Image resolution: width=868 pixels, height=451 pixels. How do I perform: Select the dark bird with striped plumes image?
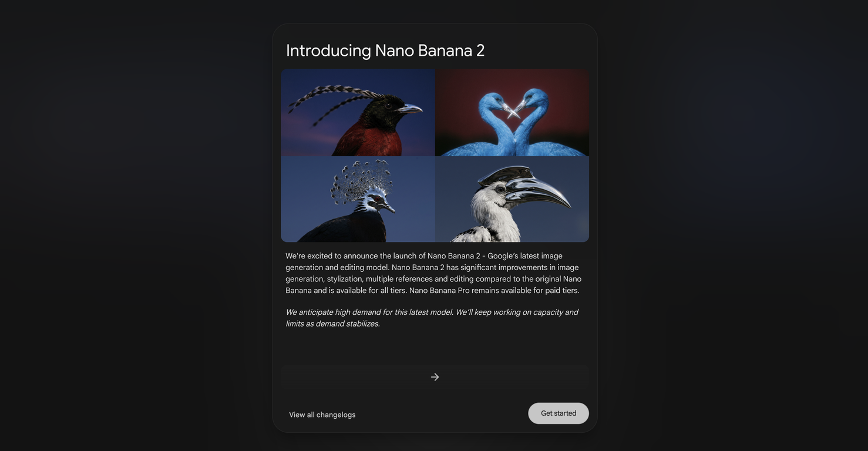click(358, 112)
